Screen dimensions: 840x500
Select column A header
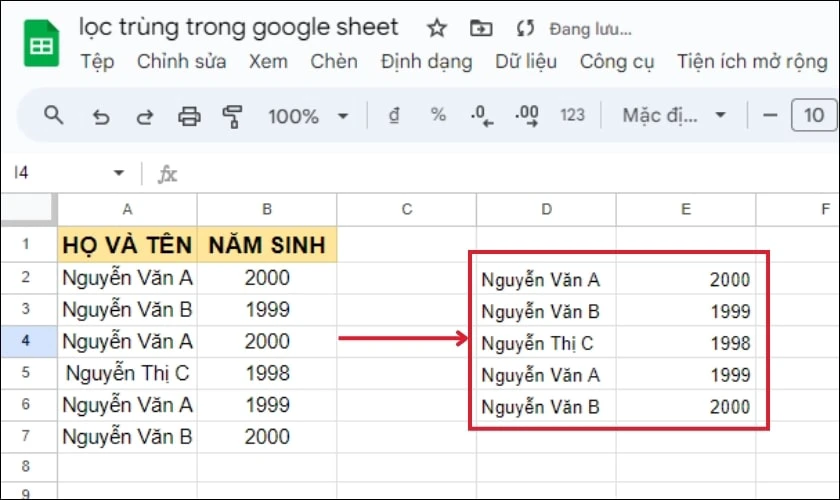tap(127, 209)
